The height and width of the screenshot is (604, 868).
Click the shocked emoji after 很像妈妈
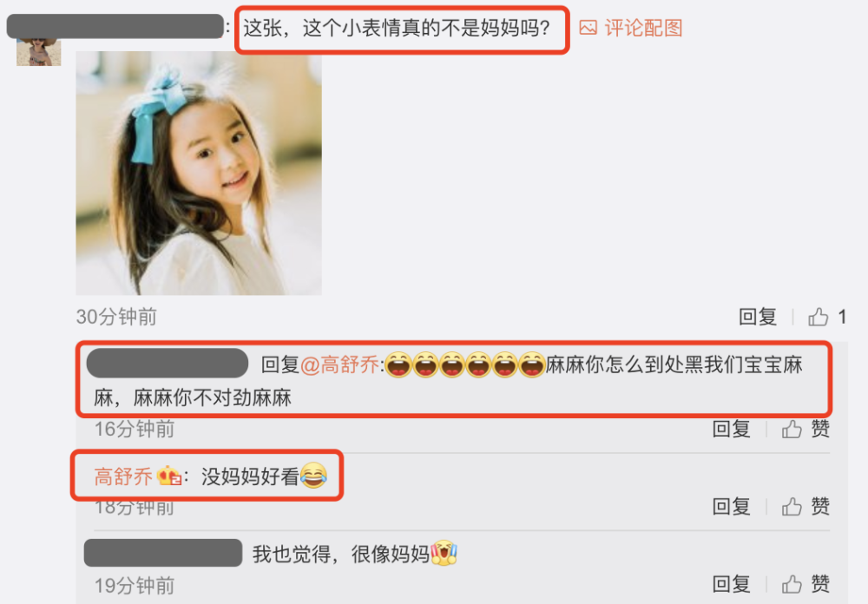pyautogui.click(x=444, y=553)
